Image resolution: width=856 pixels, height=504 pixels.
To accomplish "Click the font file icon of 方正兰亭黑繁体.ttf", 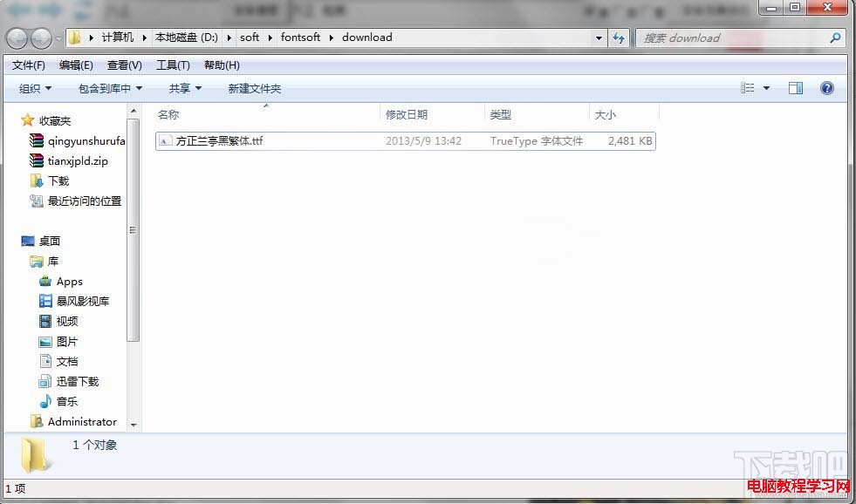I will tap(165, 140).
